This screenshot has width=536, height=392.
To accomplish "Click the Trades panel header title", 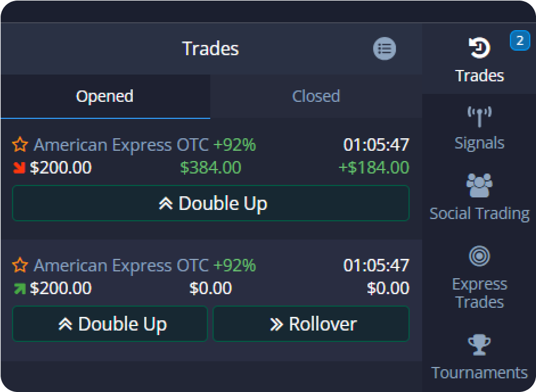I will [x=210, y=49].
